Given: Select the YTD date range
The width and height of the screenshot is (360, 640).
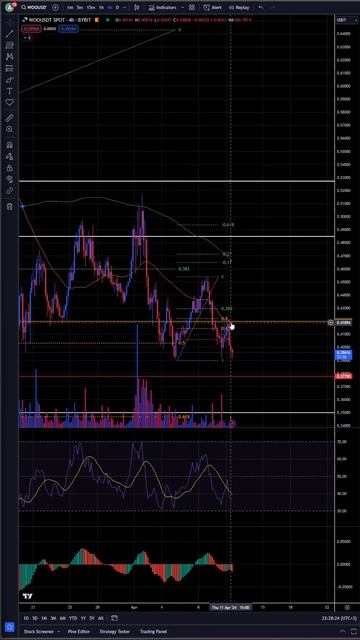Looking at the screenshot, I should coord(73,618).
